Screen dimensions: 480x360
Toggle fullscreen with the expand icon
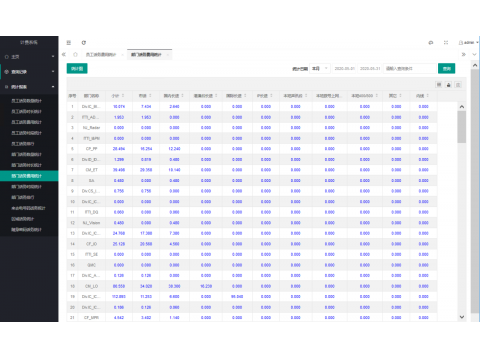tap(446, 43)
